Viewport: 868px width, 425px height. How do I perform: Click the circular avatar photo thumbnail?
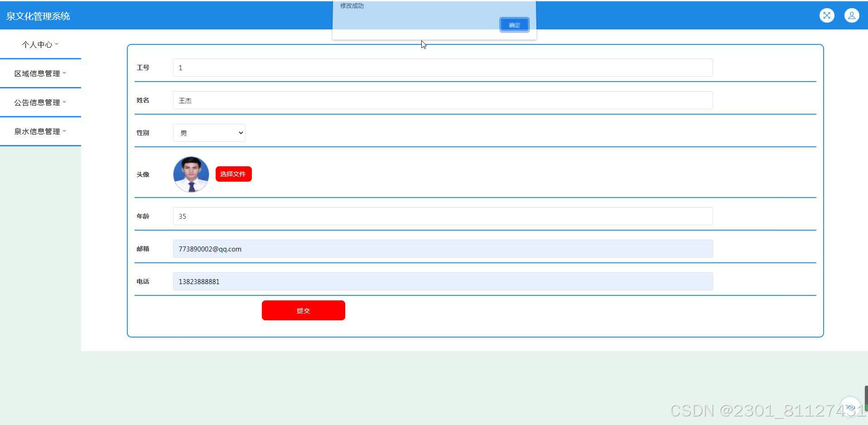click(x=191, y=174)
